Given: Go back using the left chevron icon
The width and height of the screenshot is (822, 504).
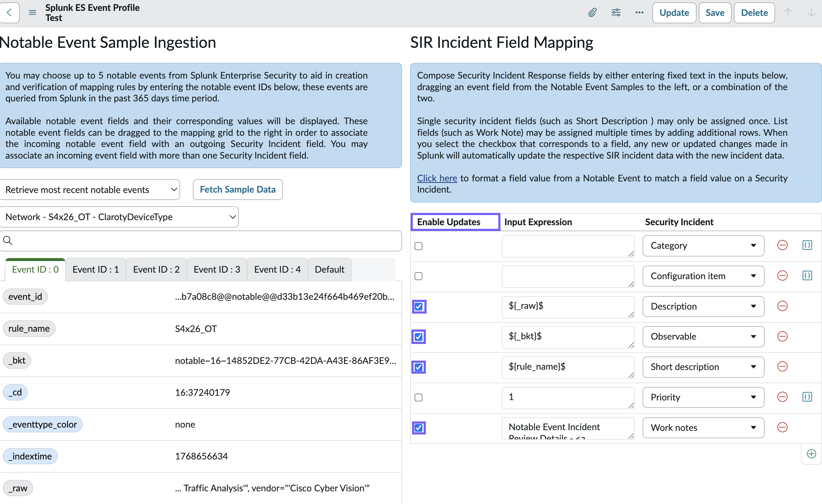Looking at the screenshot, I should (x=9, y=13).
